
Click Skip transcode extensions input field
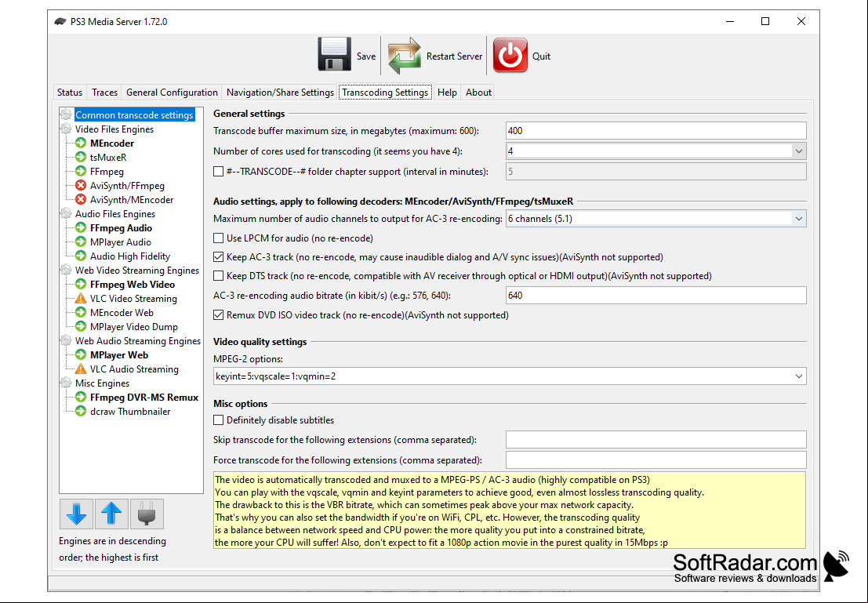656,440
